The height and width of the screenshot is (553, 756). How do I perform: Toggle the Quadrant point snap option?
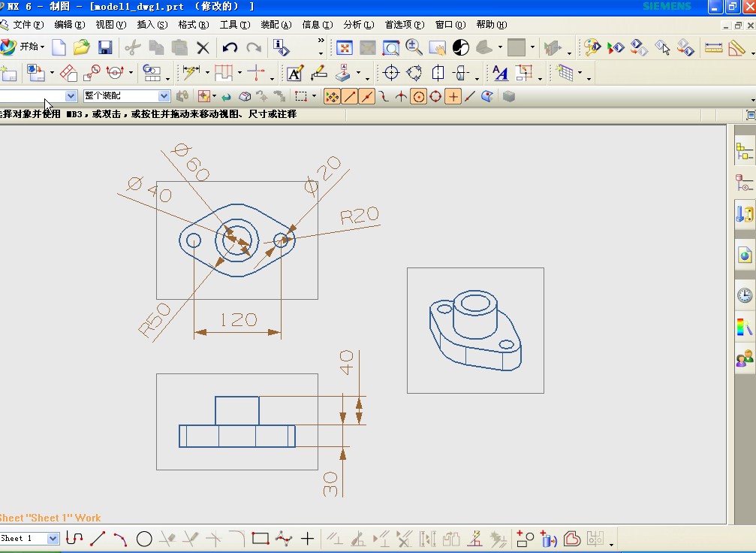tap(435, 96)
